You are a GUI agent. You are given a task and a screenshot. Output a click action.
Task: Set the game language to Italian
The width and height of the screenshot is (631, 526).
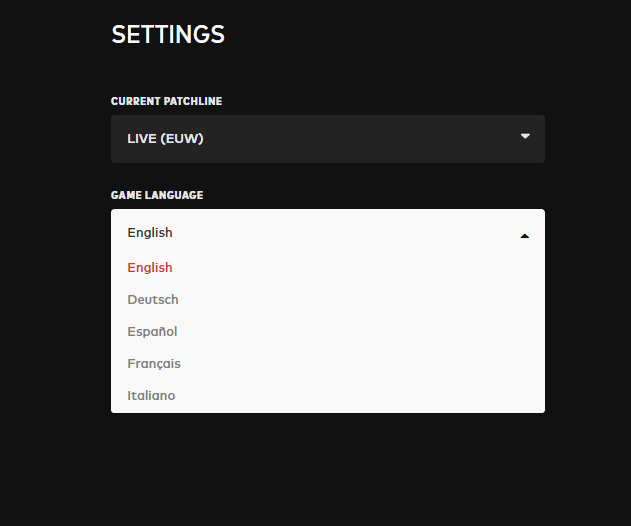click(151, 396)
